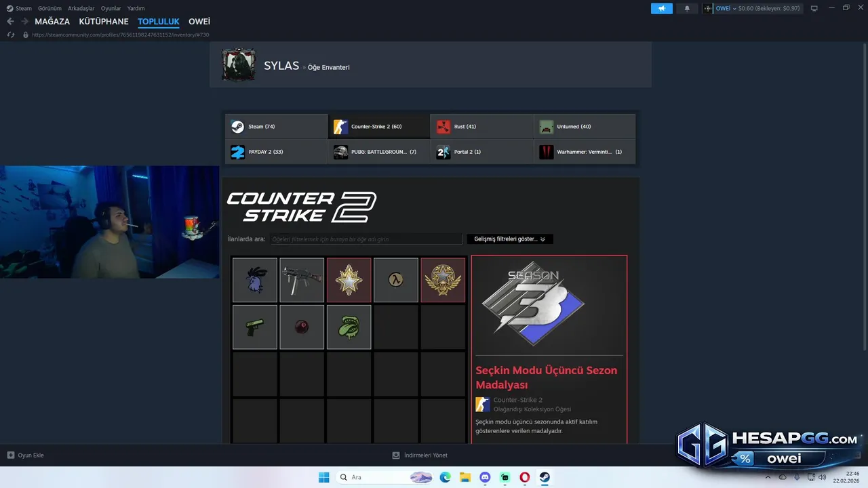The height and width of the screenshot is (488, 868).
Task: Select the dark red orb item
Action: pos(302,327)
